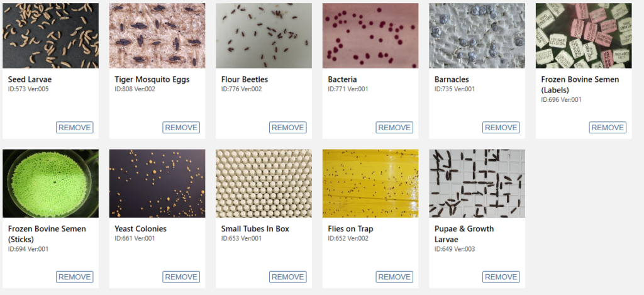Remove Frozen Bovine Semen (Sticks)
The height and width of the screenshot is (295, 644).
click(x=74, y=277)
